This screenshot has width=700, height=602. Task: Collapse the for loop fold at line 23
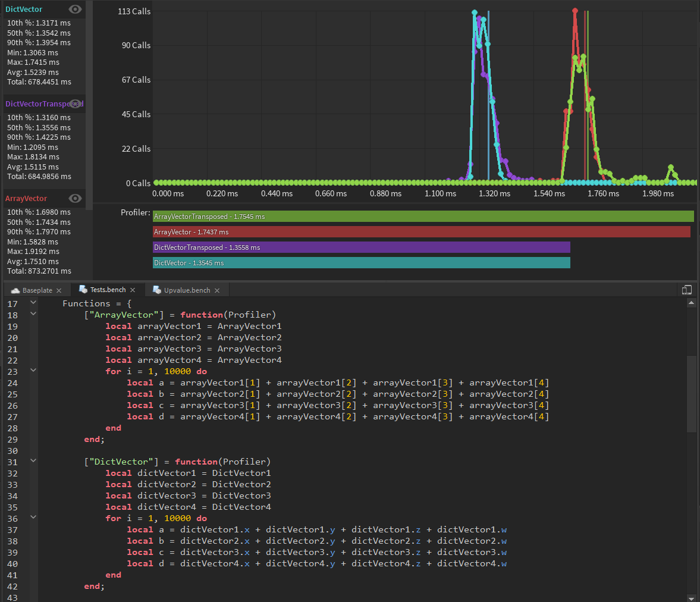coord(33,371)
